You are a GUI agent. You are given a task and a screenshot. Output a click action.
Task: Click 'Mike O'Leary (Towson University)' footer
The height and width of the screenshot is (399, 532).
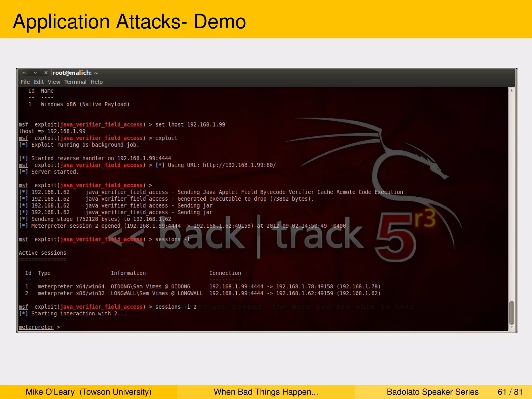coord(89,392)
